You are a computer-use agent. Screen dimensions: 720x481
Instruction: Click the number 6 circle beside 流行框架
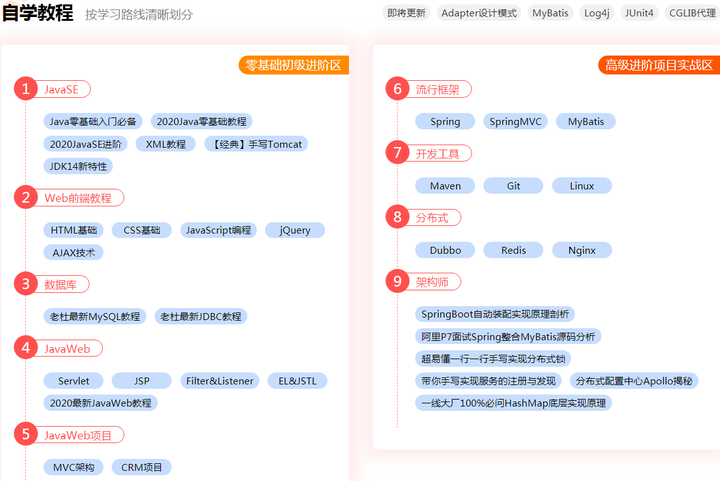(x=397, y=89)
